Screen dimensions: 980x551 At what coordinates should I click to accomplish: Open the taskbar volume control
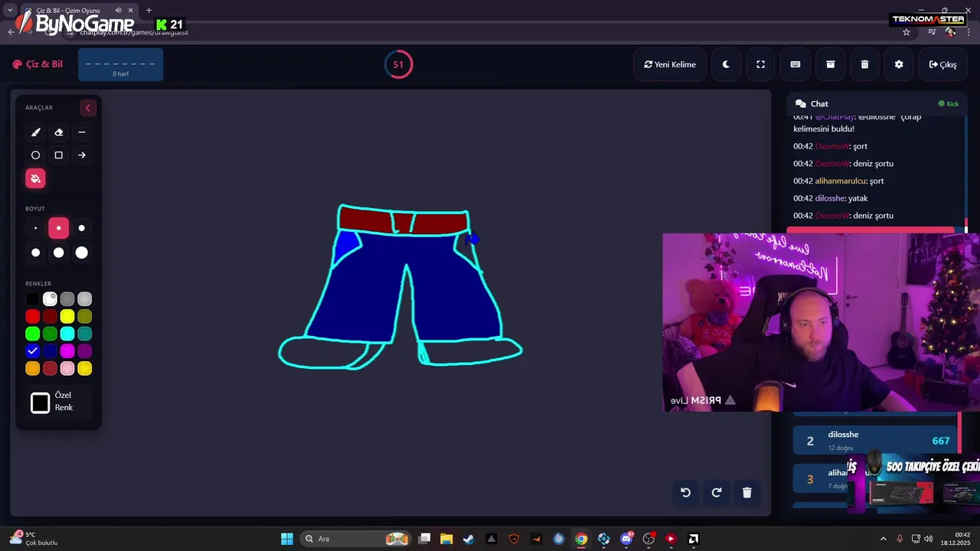point(928,539)
